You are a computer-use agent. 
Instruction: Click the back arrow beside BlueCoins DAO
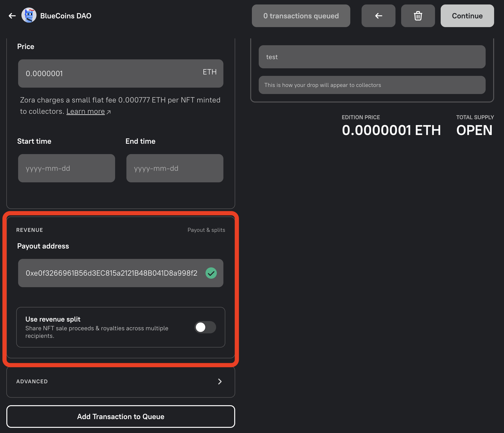(x=12, y=16)
